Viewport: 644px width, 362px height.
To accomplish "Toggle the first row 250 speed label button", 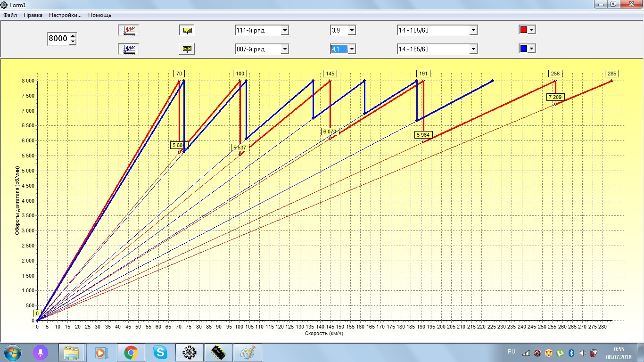I will pyautogui.click(x=187, y=30).
